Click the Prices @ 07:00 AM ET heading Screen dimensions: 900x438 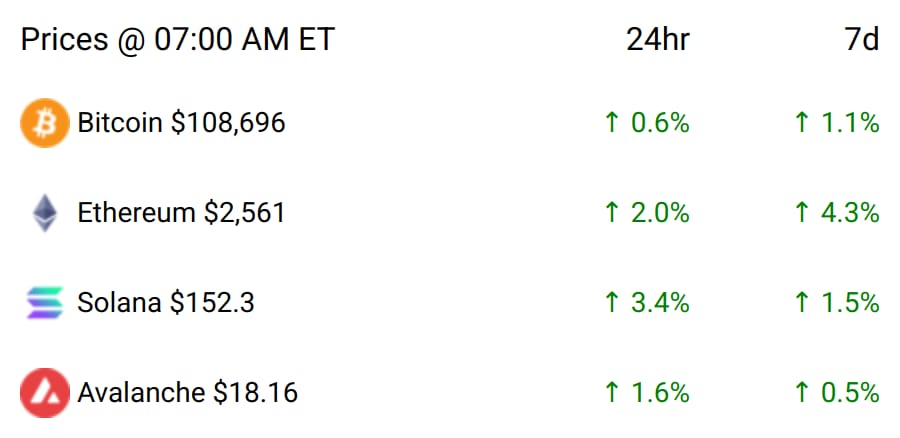(177, 40)
